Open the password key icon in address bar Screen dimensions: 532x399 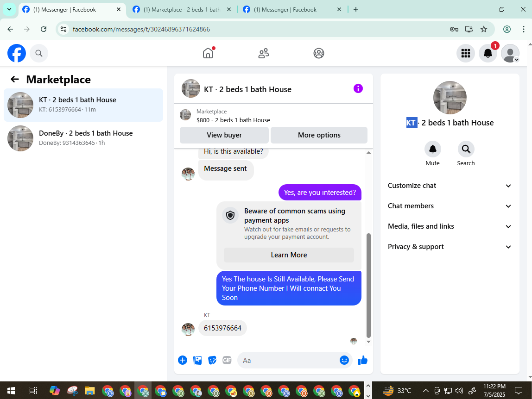[x=454, y=29]
